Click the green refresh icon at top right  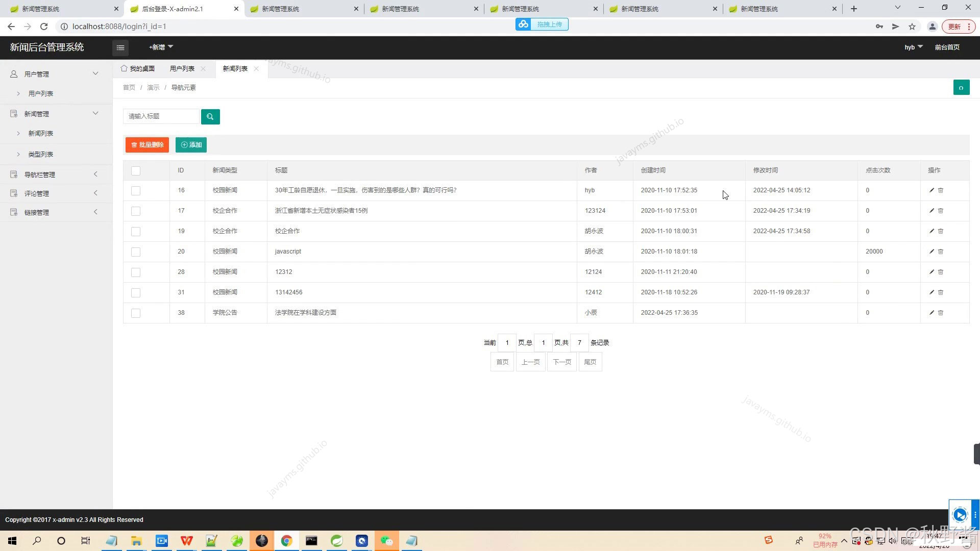point(961,88)
